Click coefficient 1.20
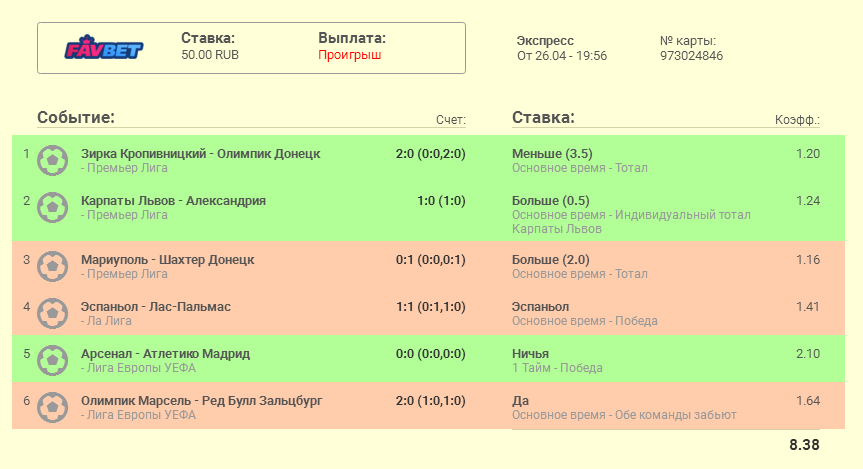The width and height of the screenshot is (863, 469). click(x=808, y=154)
